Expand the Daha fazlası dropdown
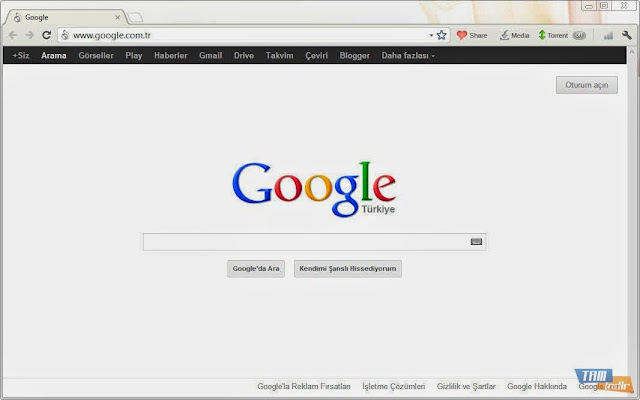 pyautogui.click(x=408, y=56)
